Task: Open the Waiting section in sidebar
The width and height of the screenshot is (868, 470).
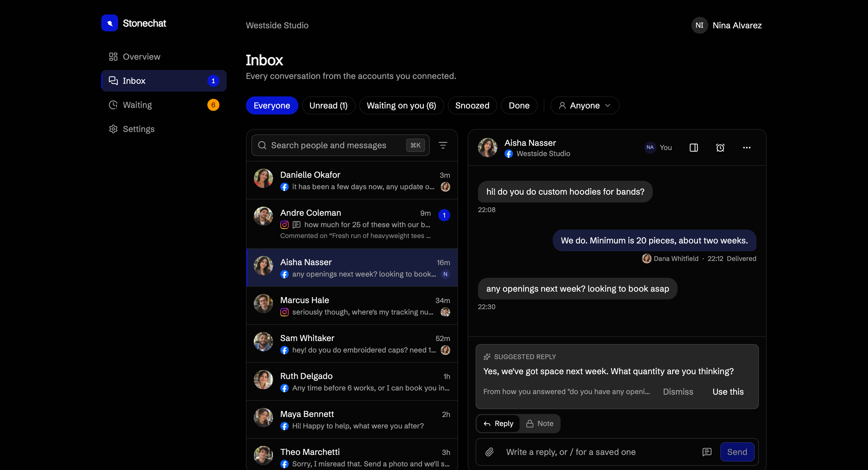Action: pos(164,105)
